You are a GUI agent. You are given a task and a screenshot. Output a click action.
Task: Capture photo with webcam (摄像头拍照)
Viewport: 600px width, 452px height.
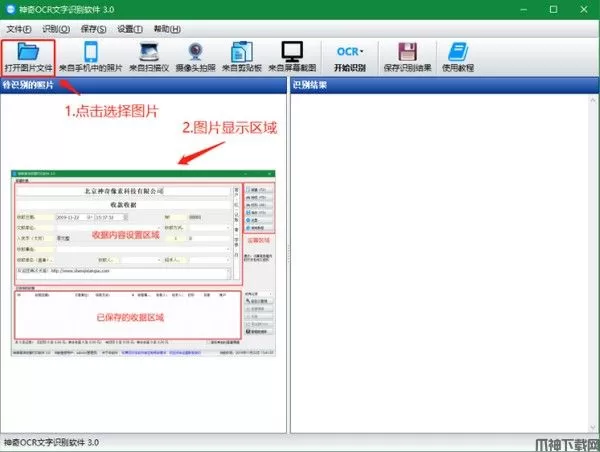point(196,57)
